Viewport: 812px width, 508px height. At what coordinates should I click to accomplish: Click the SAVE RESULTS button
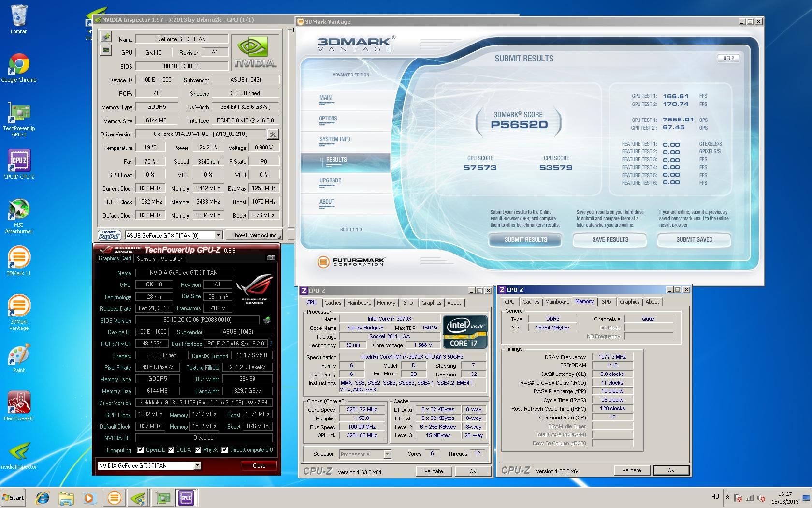[x=610, y=239]
